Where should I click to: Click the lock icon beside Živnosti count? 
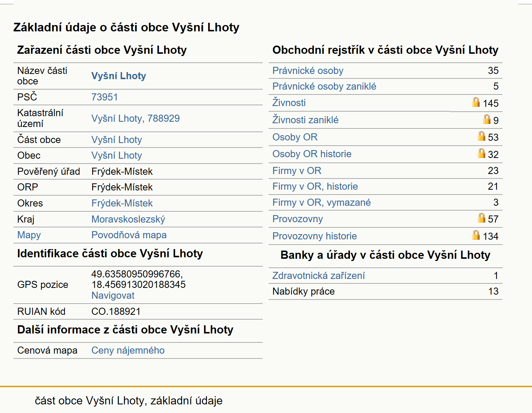pyautogui.click(x=476, y=102)
